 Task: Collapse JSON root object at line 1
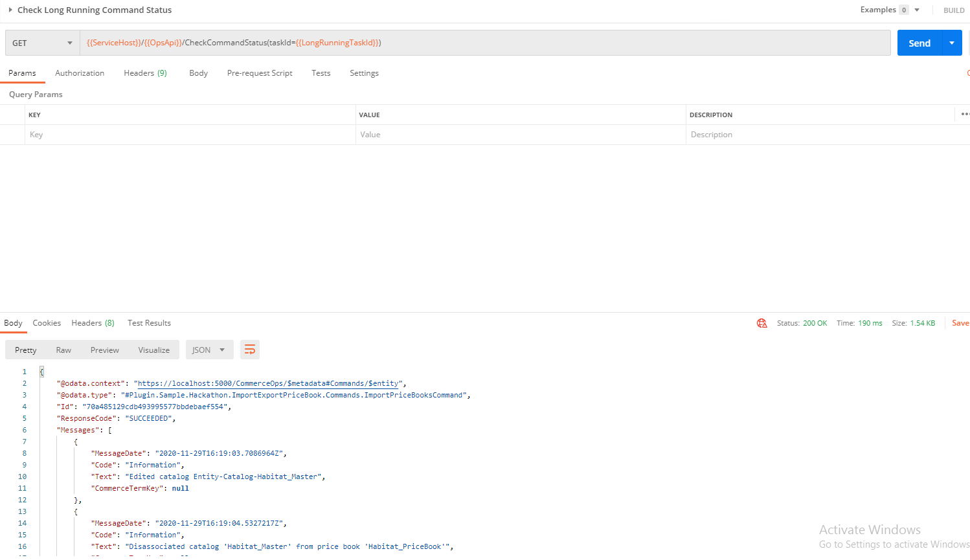[41, 372]
